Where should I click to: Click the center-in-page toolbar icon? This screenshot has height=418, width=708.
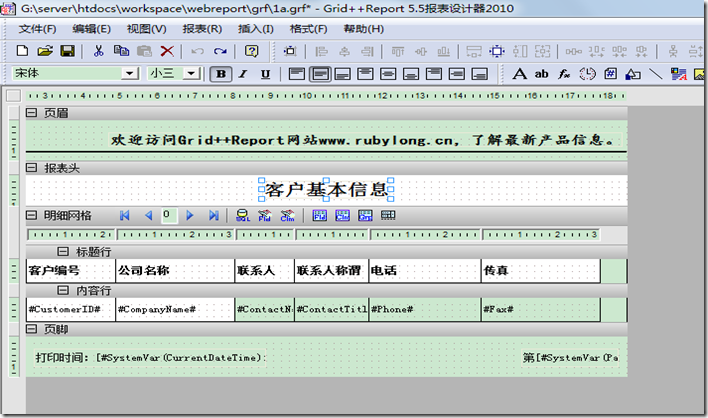tap(497, 51)
